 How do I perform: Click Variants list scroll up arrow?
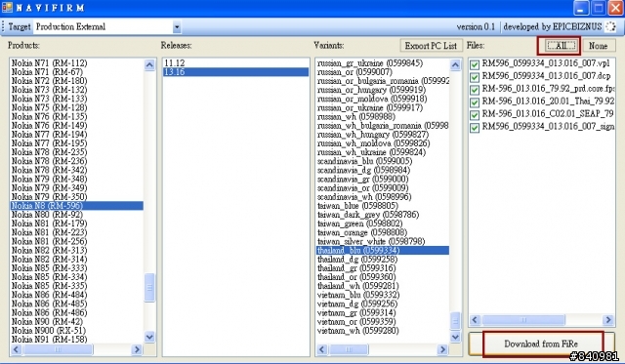455,64
